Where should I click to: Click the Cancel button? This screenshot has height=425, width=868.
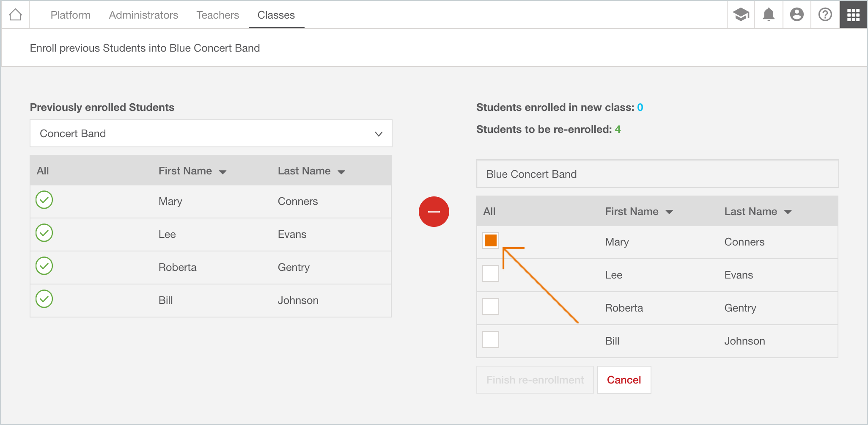624,380
